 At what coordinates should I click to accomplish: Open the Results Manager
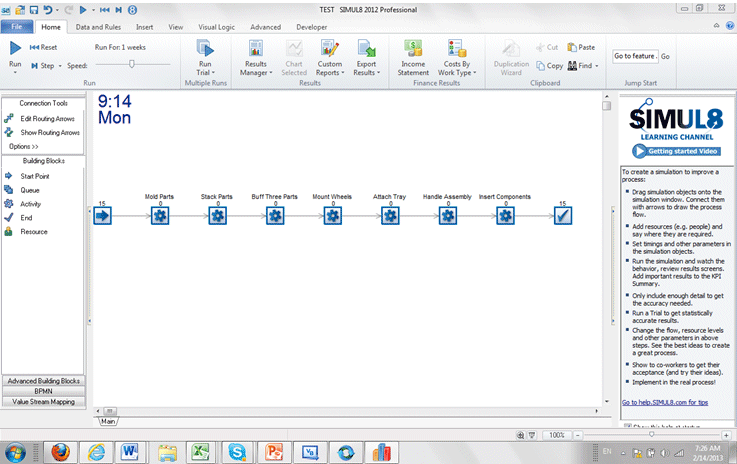(x=256, y=59)
